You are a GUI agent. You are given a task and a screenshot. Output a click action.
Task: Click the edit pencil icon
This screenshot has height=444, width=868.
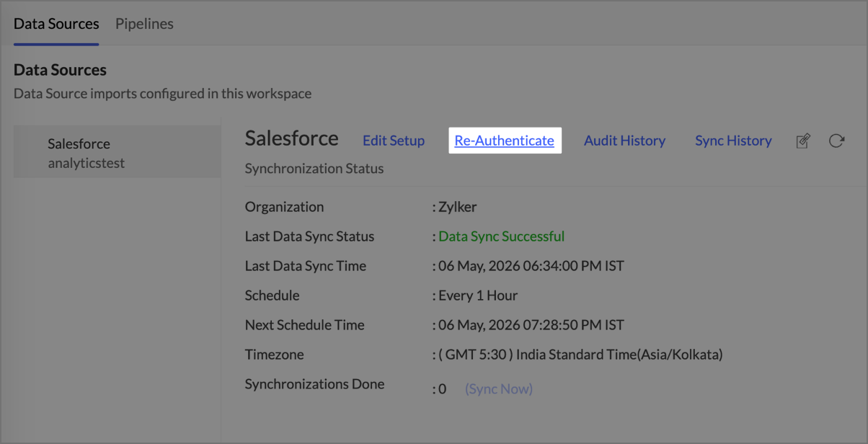(802, 141)
